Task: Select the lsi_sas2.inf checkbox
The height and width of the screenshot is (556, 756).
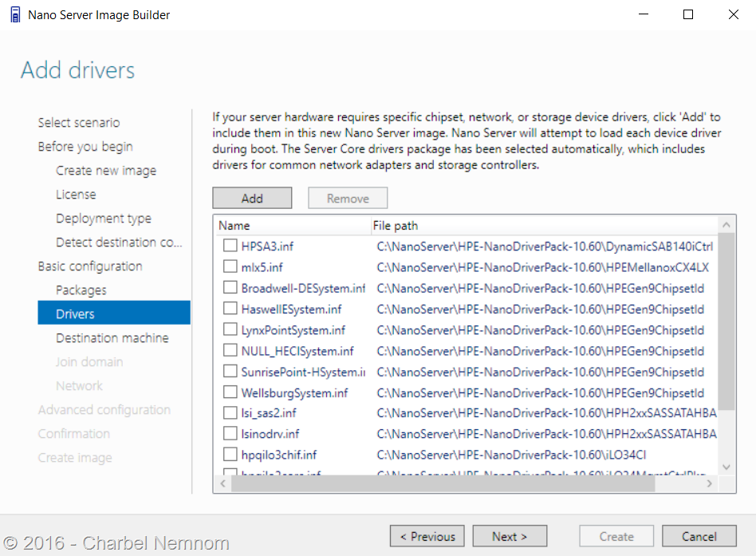Action: 230,412
